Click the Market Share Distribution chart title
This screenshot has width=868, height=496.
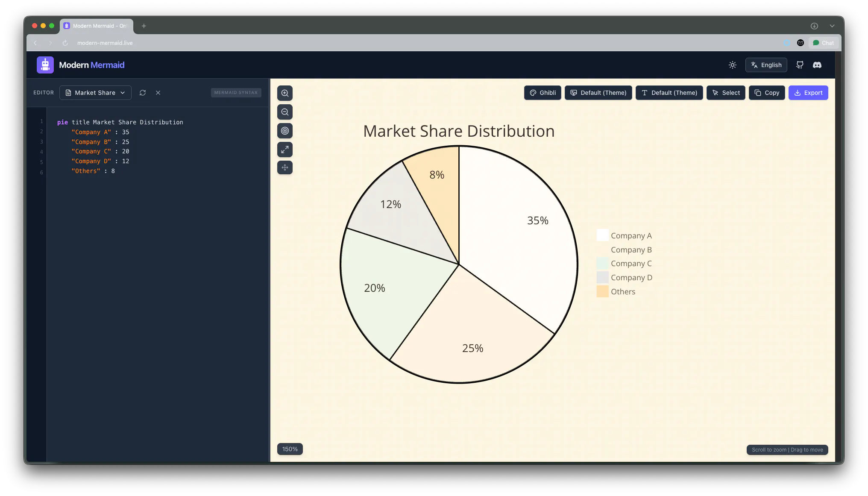(459, 131)
